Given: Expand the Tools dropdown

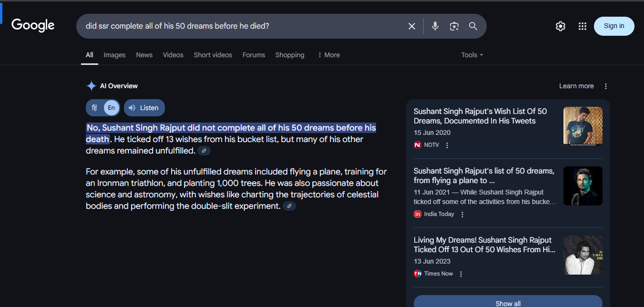Looking at the screenshot, I should (472, 55).
